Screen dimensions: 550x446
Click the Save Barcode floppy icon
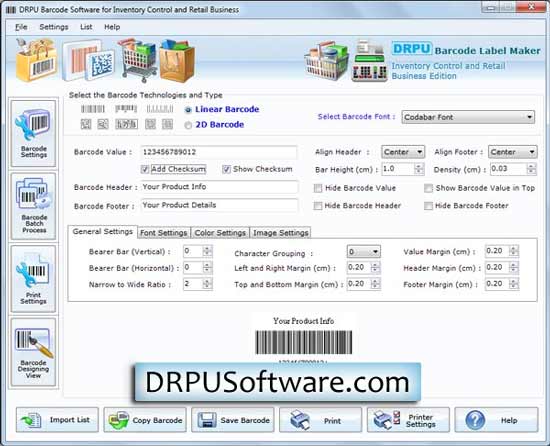(x=207, y=420)
